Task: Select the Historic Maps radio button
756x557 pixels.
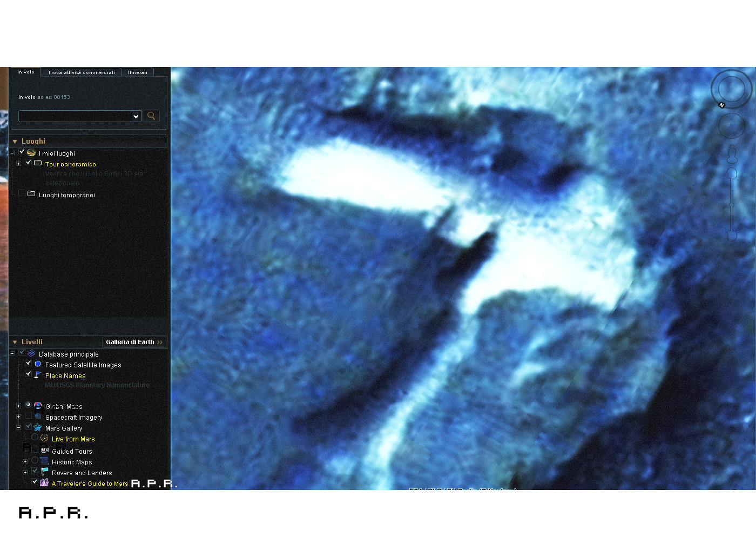Action: click(35, 460)
